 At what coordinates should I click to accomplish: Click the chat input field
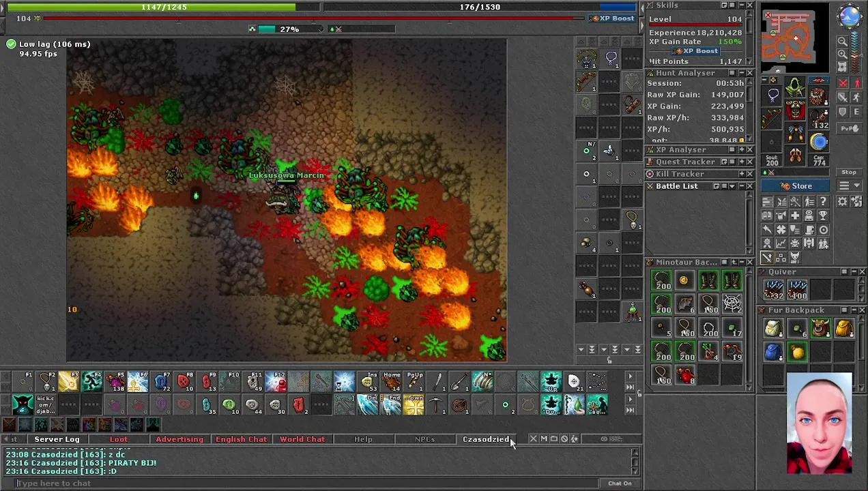(307, 483)
